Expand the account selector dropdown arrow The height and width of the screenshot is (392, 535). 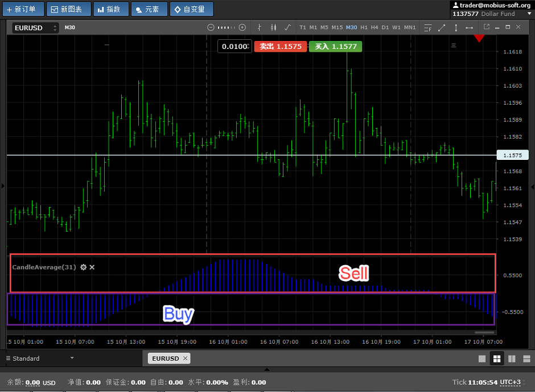pyautogui.click(x=529, y=14)
